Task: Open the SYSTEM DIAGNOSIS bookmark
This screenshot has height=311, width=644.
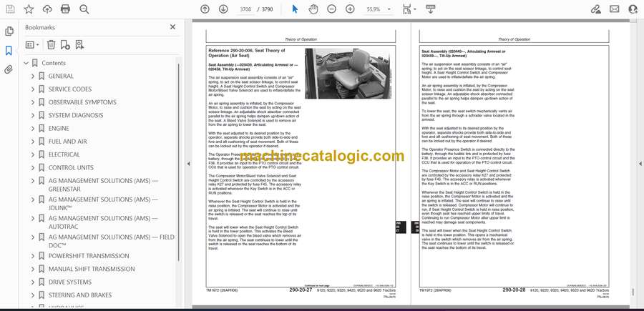Action: (76, 115)
